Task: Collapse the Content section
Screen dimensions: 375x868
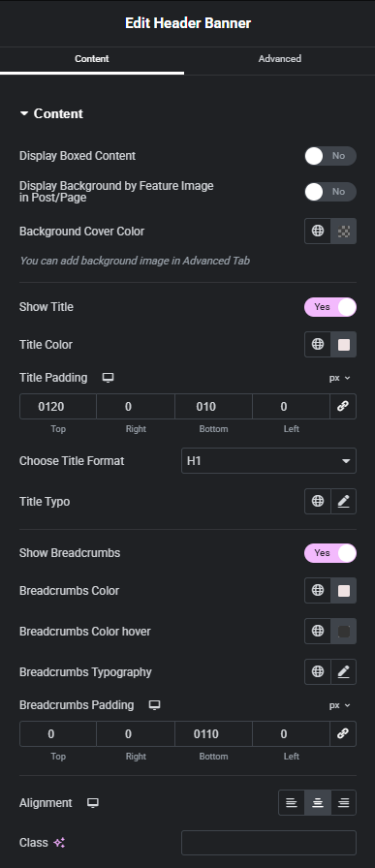Action: (x=51, y=113)
